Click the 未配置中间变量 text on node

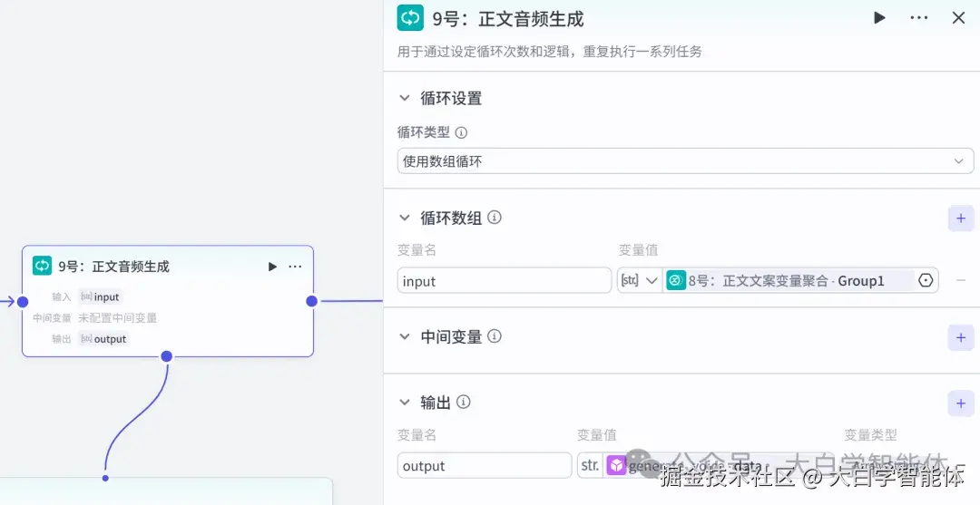pyautogui.click(x=117, y=318)
